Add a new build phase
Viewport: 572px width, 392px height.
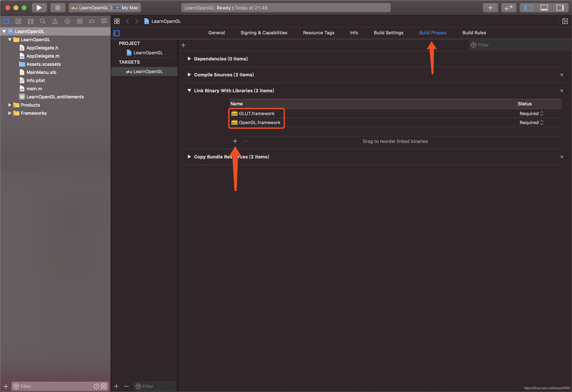(x=183, y=45)
